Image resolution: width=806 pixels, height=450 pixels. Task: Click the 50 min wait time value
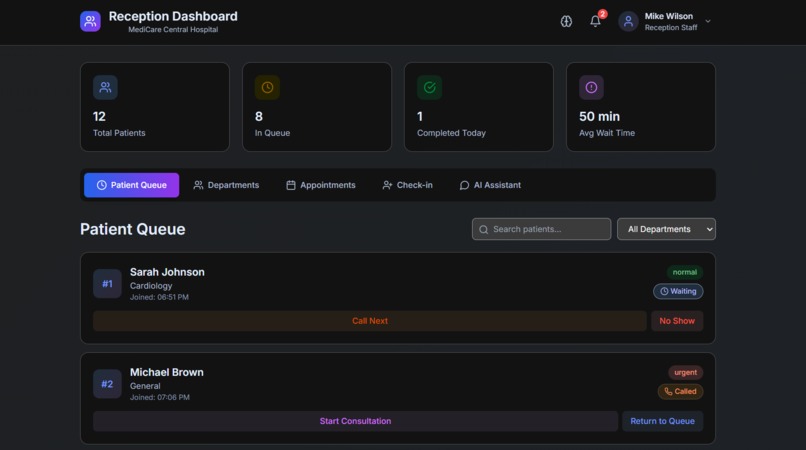point(599,116)
